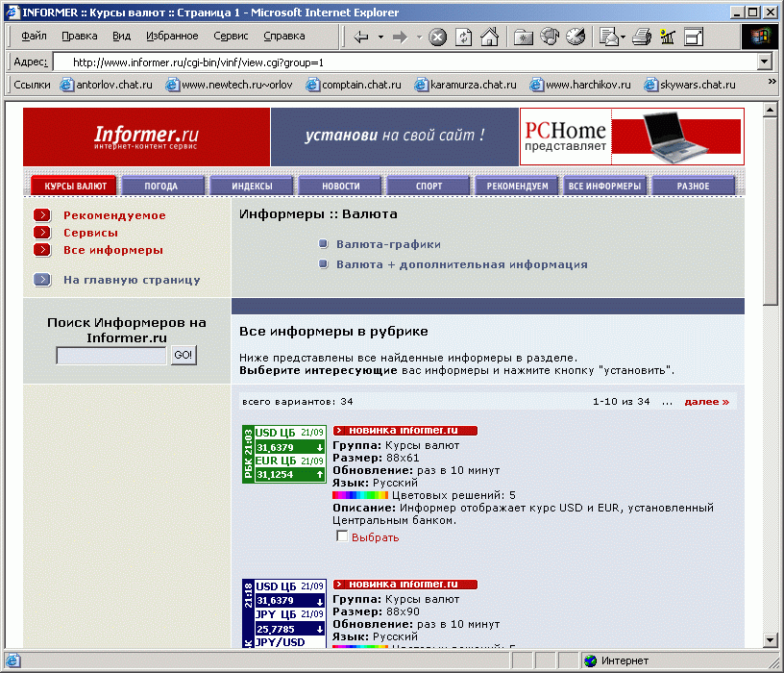The image size is (784, 673).
Task: Switch to the НОВОСТИ tab
Action: coord(340,186)
